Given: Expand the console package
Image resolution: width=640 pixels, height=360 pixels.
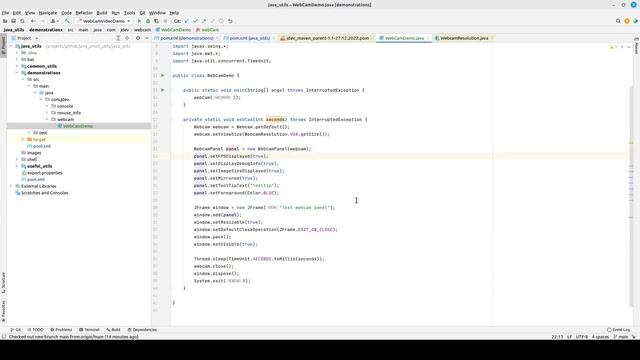Looking at the screenshot, I should pyautogui.click(x=47, y=106).
